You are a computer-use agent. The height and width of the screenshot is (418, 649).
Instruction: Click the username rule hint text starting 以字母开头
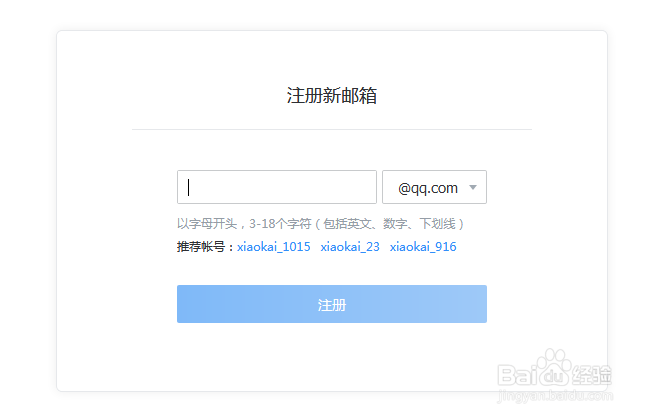point(320,224)
